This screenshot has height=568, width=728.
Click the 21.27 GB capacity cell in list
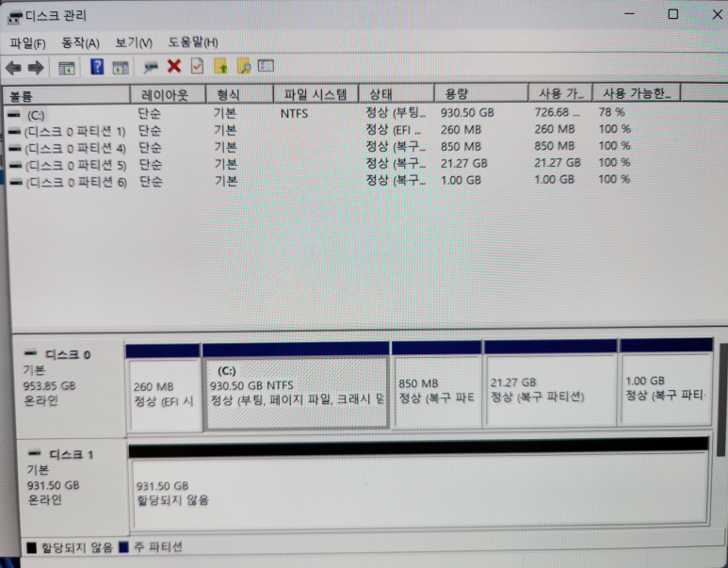tap(464, 163)
